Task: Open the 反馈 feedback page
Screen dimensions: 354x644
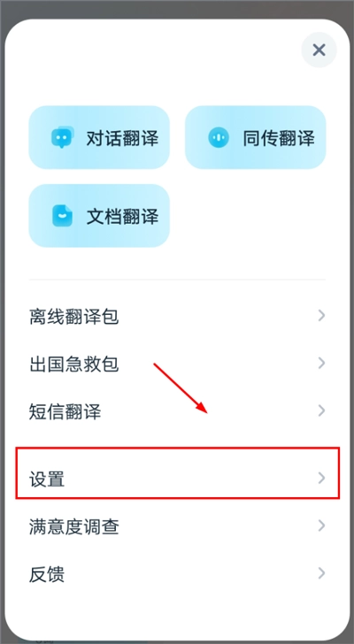Action: click(177, 574)
